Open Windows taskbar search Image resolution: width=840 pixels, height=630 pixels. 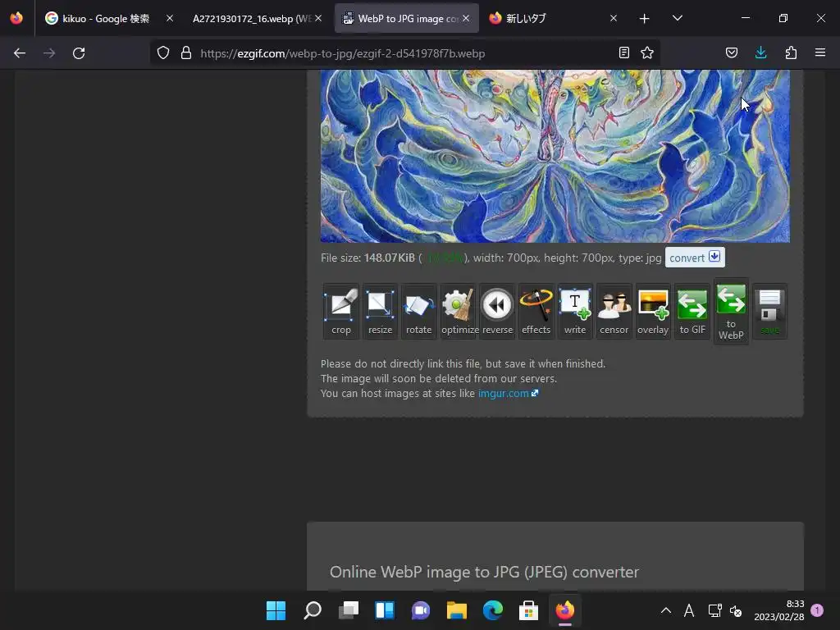point(313,610)
